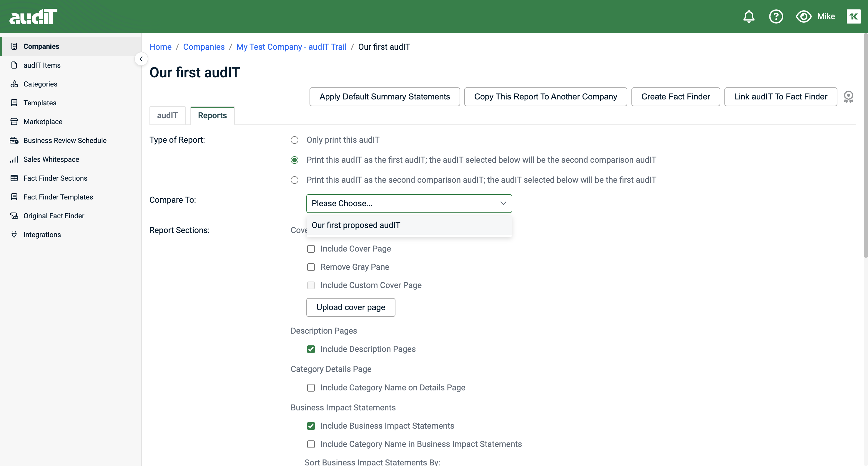Screen dimensions: 868x466
Task: Click the Templates icon in sidebar
Action: [14, 103]
